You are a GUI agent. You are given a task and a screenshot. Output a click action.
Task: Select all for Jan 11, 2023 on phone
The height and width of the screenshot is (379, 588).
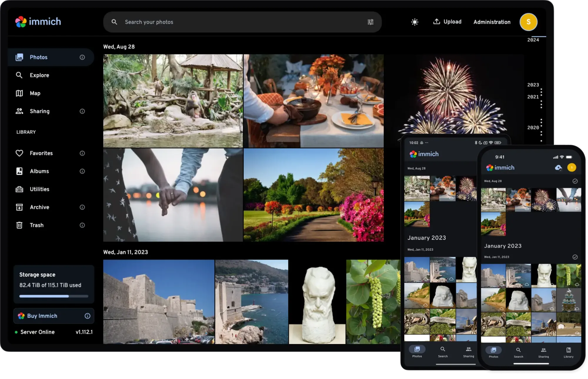coord(575,257)
